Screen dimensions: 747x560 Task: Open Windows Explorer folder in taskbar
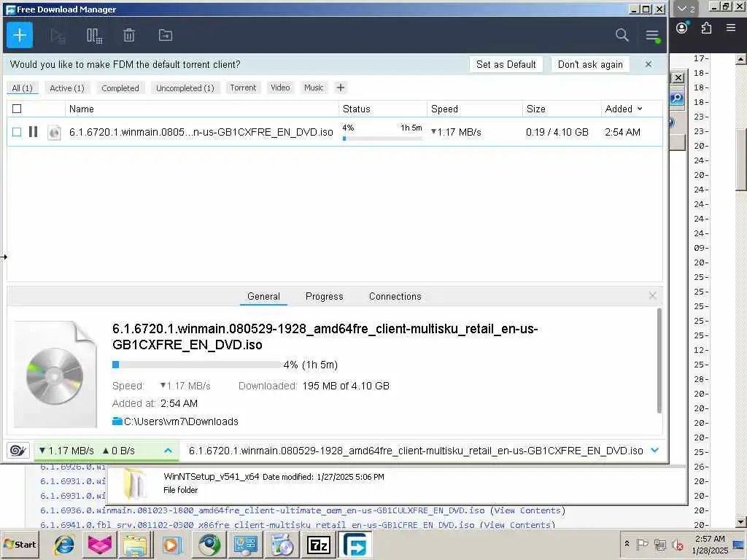[135, 545]
